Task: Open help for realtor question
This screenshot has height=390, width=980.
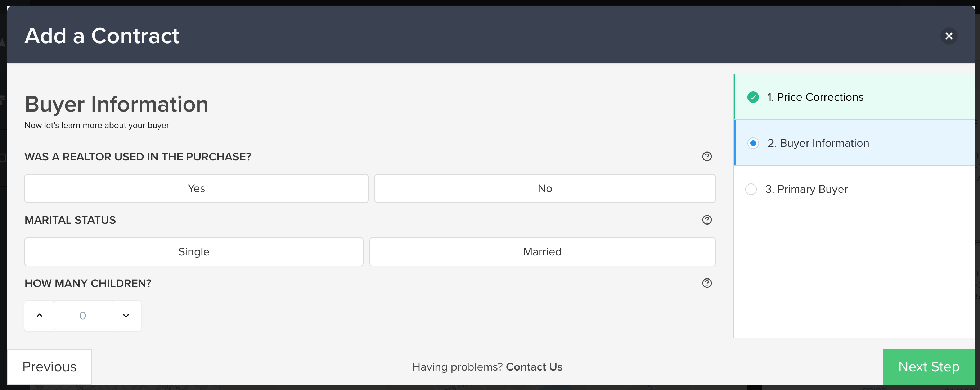Action: 707,156
